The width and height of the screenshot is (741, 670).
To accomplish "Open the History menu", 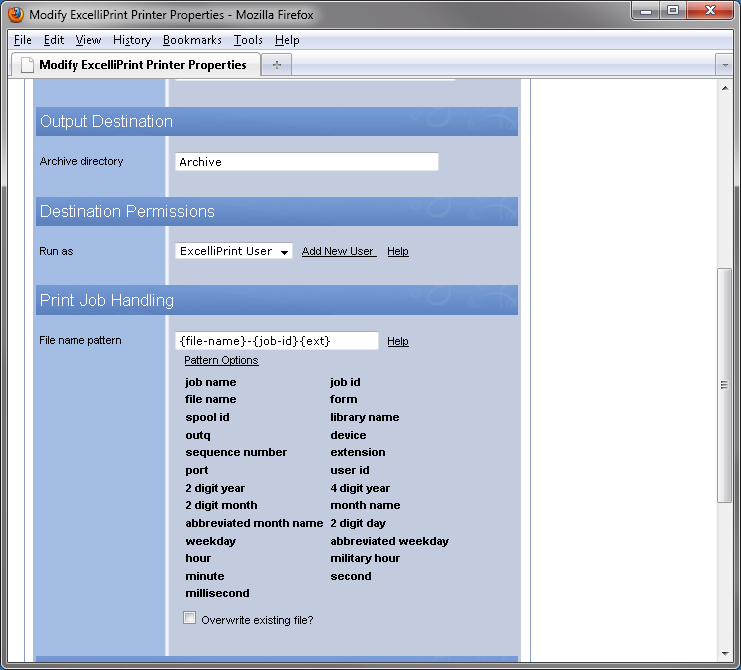I will (x=132, y=40).
